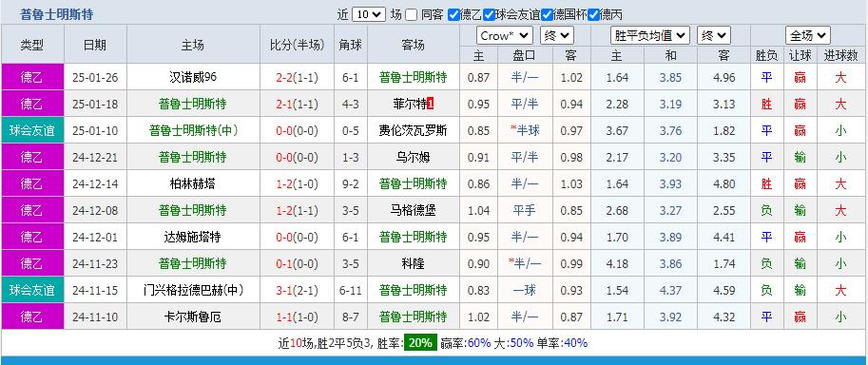Click the 费伦茨瓦罗斯 team name
The height and width of the screenshot is (365, 868).
click(x=413, y=131)
